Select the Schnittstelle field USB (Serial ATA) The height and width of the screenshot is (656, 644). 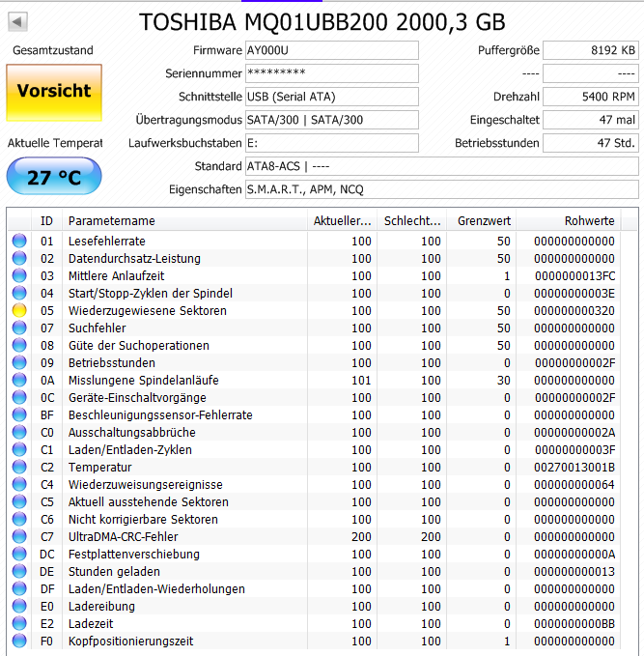pos(331,97)
